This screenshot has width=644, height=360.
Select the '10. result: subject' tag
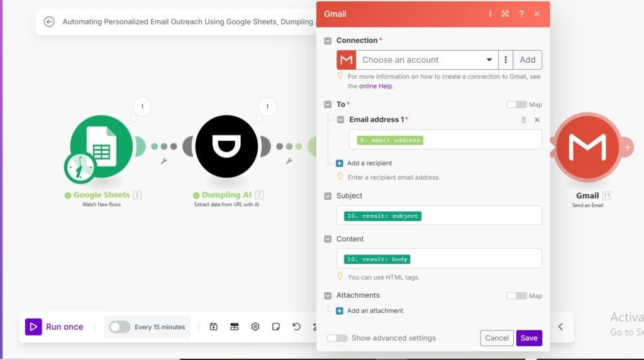382,216
